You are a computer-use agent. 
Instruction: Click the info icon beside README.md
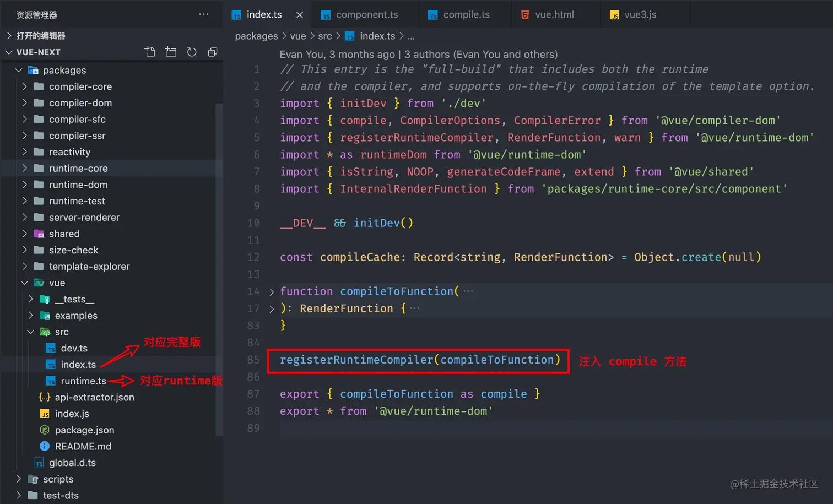point(45,446)
